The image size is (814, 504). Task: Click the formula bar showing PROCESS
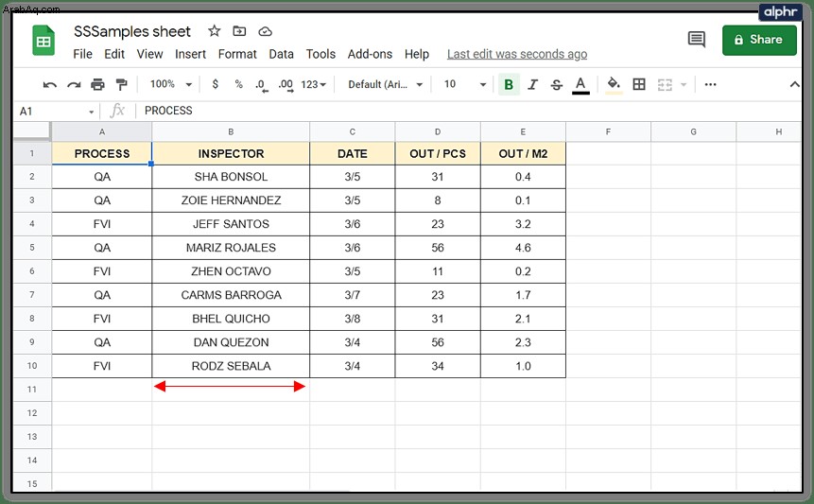[x=467, y=111]
